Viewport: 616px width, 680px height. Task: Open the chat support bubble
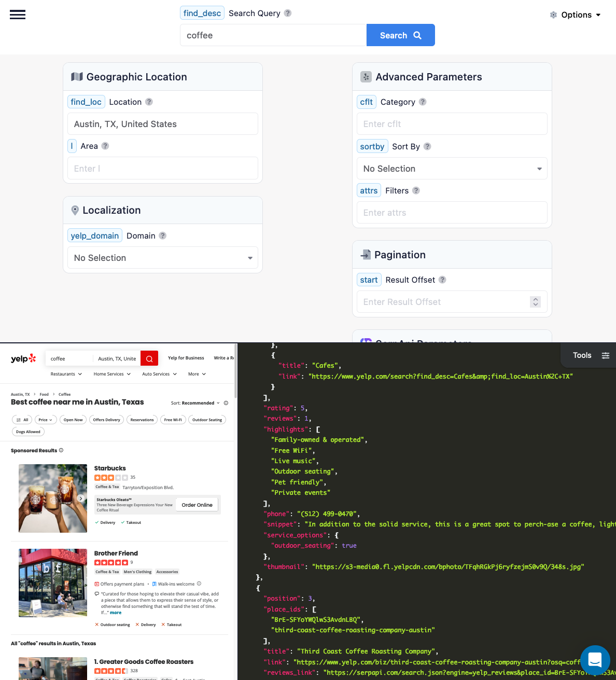click(595, 660)
